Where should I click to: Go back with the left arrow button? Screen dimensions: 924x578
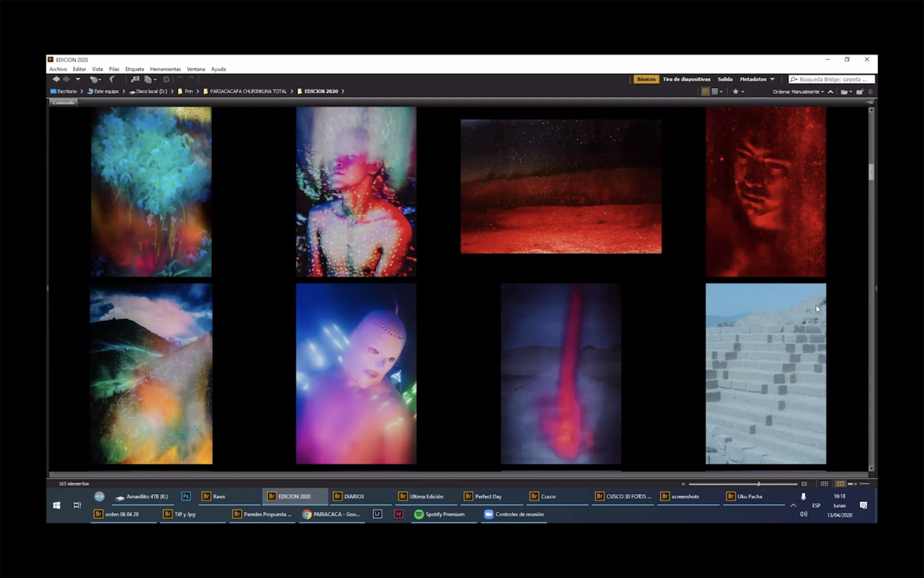(55, 80)
